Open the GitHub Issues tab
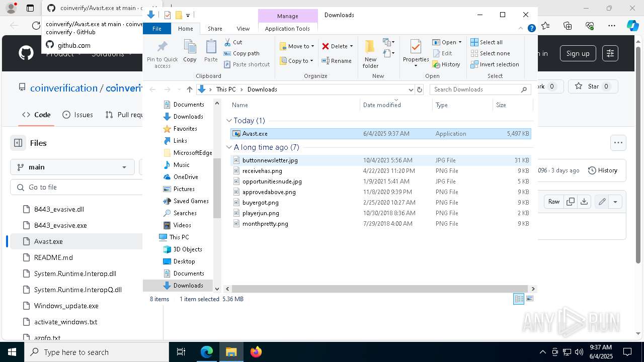This screenshot has height=362, width=644. pyautogui.click(x=77, y=115)
